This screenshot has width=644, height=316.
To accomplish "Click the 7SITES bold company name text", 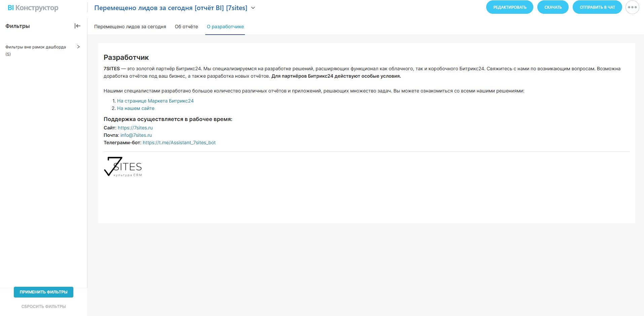I will coord(112,69).
